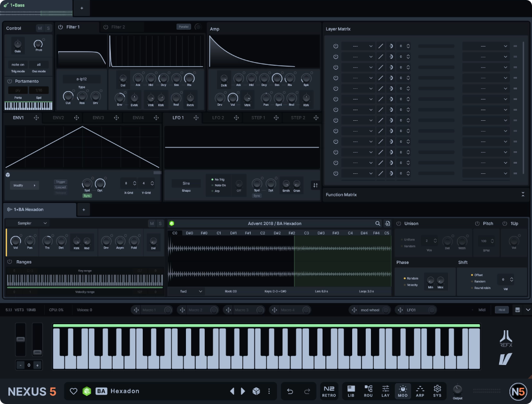Select the 1•Bass layer tab
Screen dimensions: 532x404
tap(36, 8)
